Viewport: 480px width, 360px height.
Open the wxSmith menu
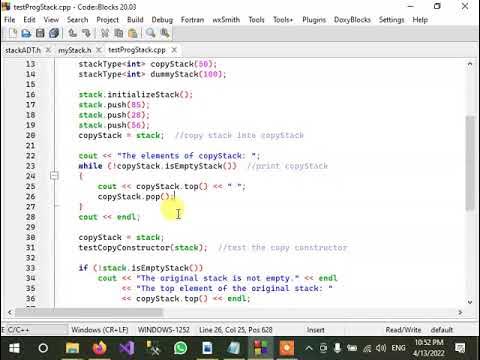coord(226,20)
